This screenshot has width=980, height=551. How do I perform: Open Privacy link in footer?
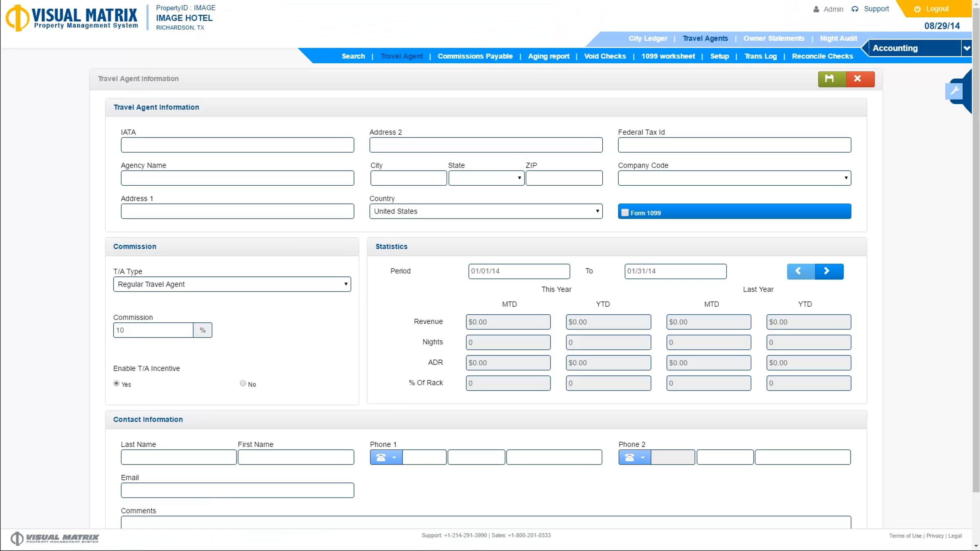935,536
